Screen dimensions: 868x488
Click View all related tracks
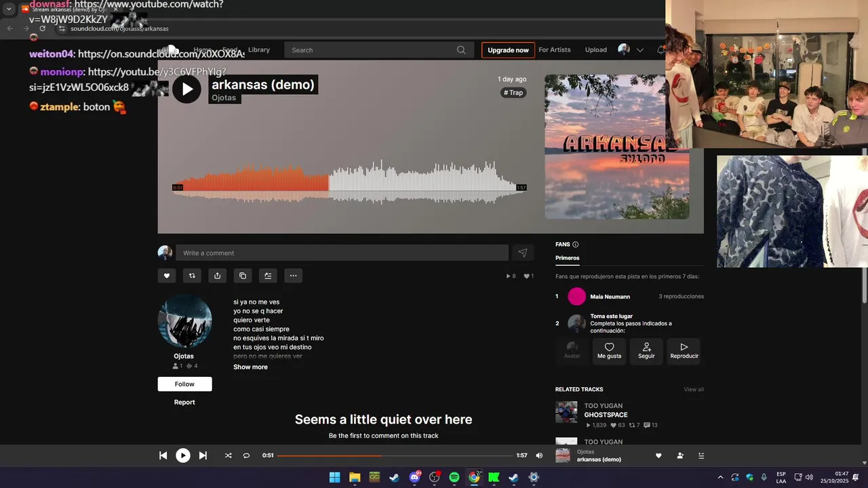(694, 390)
